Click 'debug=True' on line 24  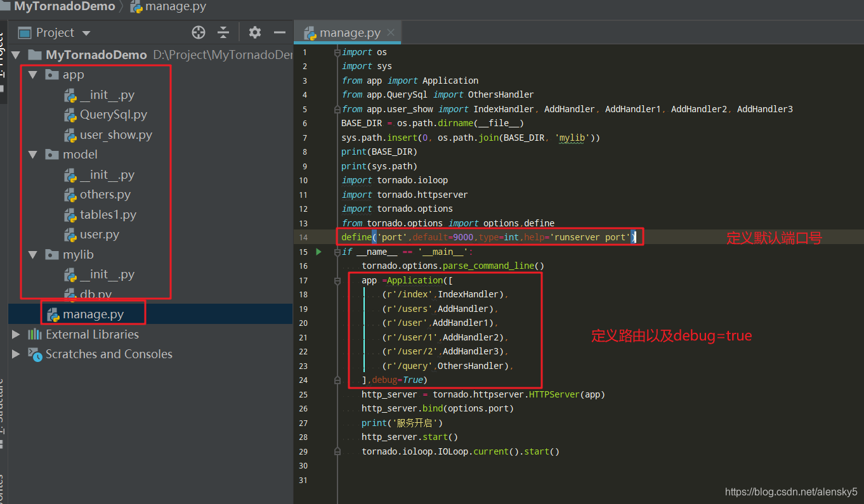[x=397, y=380]
